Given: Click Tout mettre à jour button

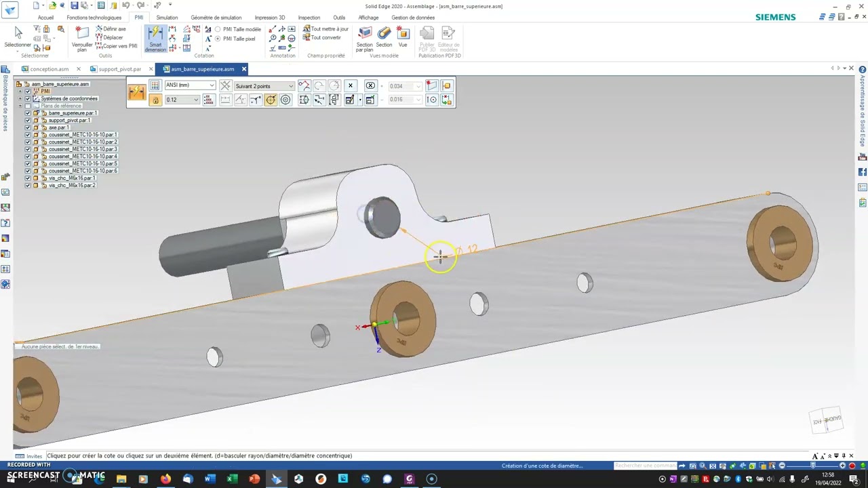Looking at the screenshot, I should click(325, 29).
